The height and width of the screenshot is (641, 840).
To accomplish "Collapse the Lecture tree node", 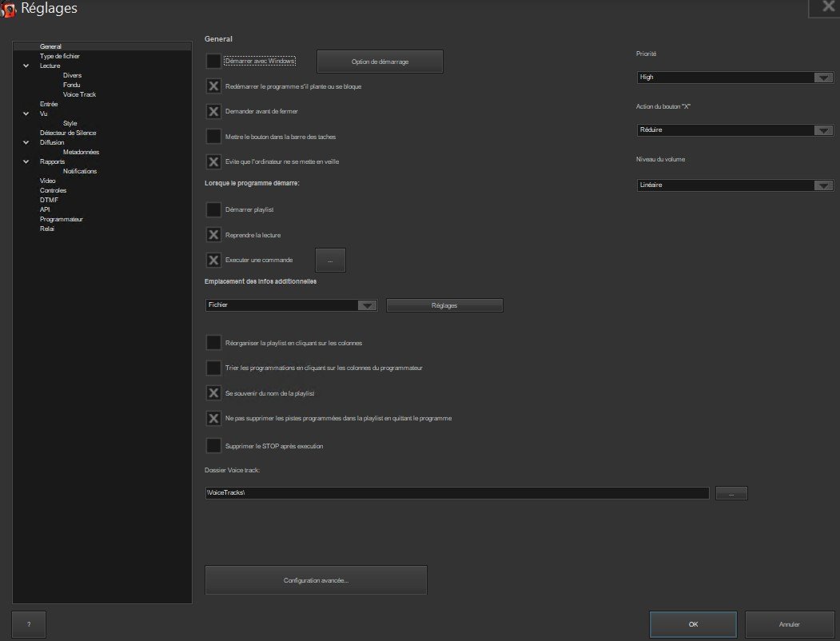I will (x=26, y=66).
